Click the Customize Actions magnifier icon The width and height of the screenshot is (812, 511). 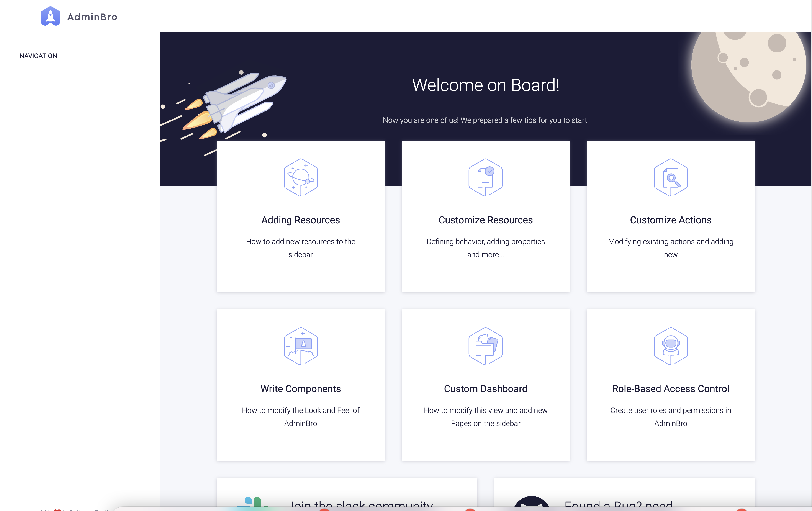670,177
